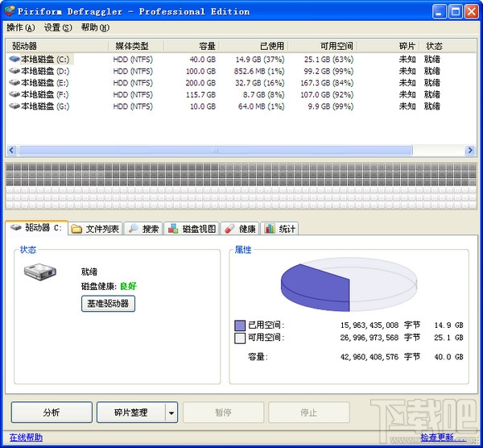Click the large hard drive icon in 状态 panel
The height and width of the screenshot is (448, 483).
click(x=40, y=272)
